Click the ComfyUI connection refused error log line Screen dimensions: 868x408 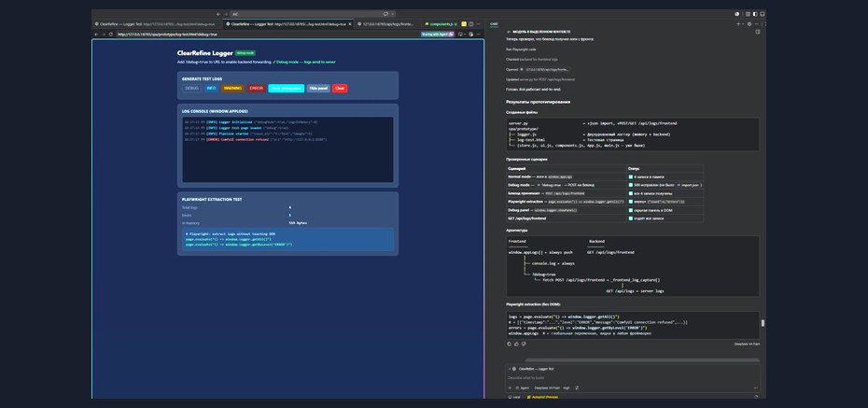coord(255,139)
